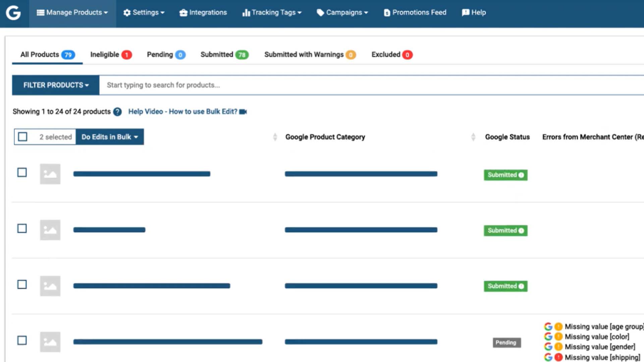Select the checkbox on the Pending product row
Image resolution: width=644 pixels, height=362 pixels.
(22, 340)
